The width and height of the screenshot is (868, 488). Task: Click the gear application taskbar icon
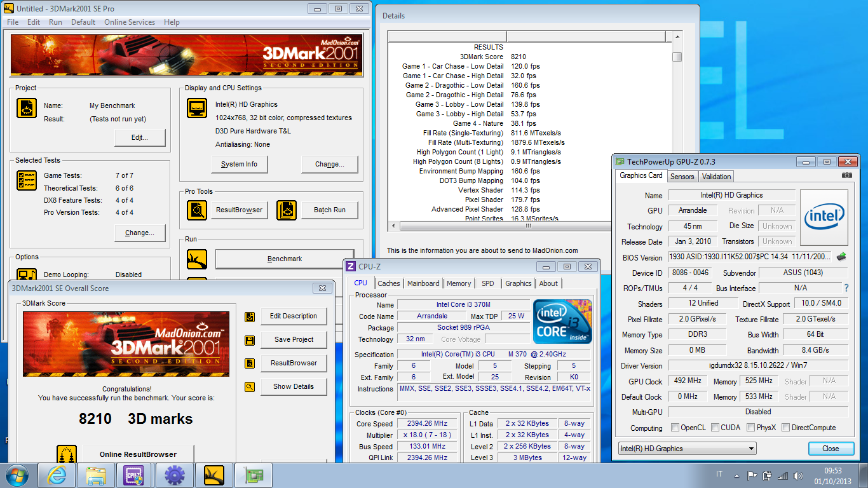click(x=174, y=475)
